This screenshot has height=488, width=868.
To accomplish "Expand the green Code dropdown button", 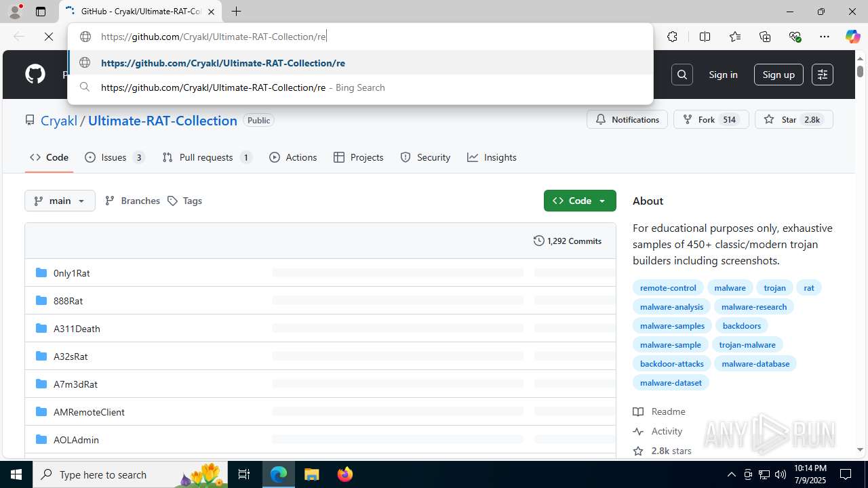I will tap(580, 201).
